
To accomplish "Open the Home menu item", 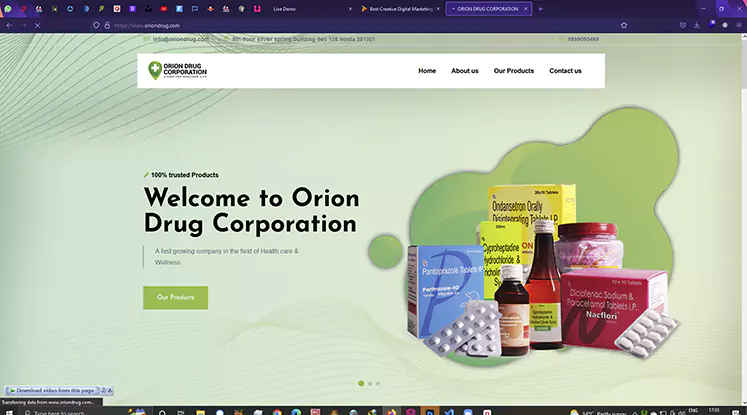I will pos(427,71).
